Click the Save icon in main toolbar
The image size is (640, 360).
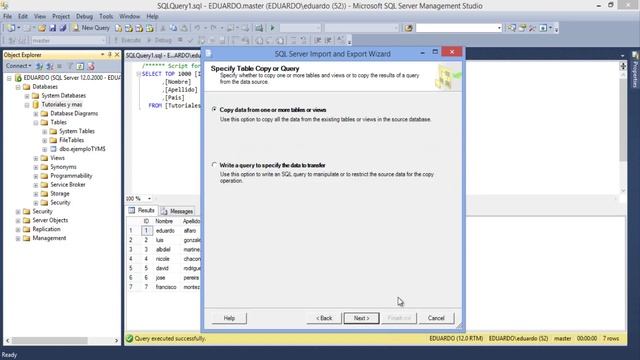tap(53, 28)
